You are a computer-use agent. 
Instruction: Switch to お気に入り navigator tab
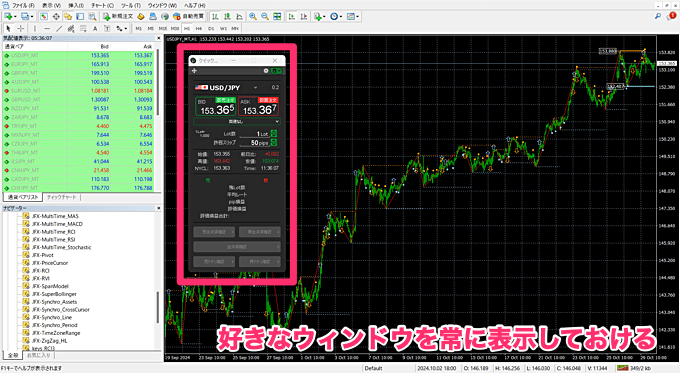pyautogui.click(x=39, y=355)
